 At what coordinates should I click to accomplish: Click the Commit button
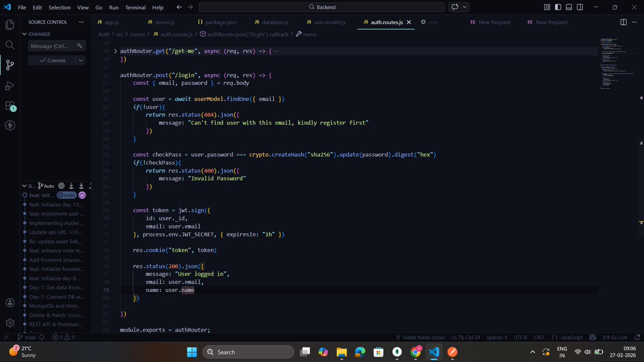click(x=52, y=61)
